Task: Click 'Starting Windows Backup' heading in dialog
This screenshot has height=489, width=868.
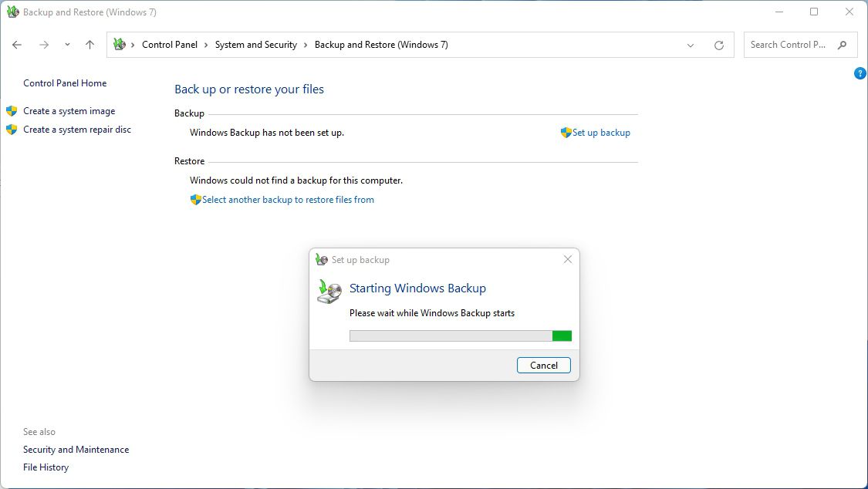Action: point(417,288)
